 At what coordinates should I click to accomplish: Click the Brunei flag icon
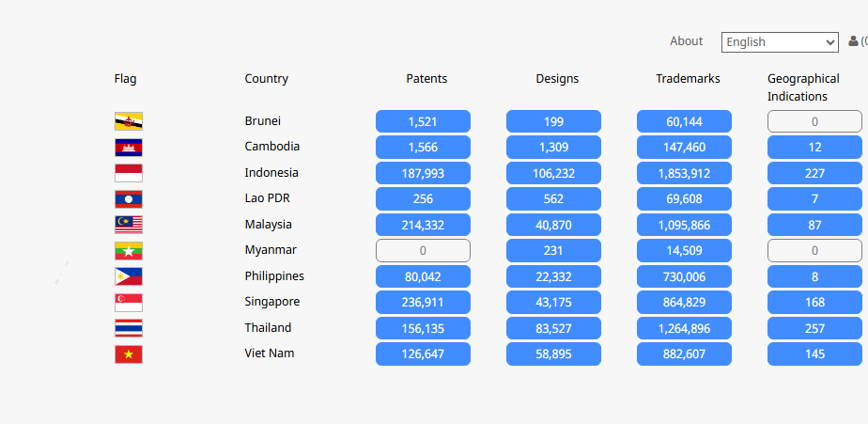coord(129,121)
